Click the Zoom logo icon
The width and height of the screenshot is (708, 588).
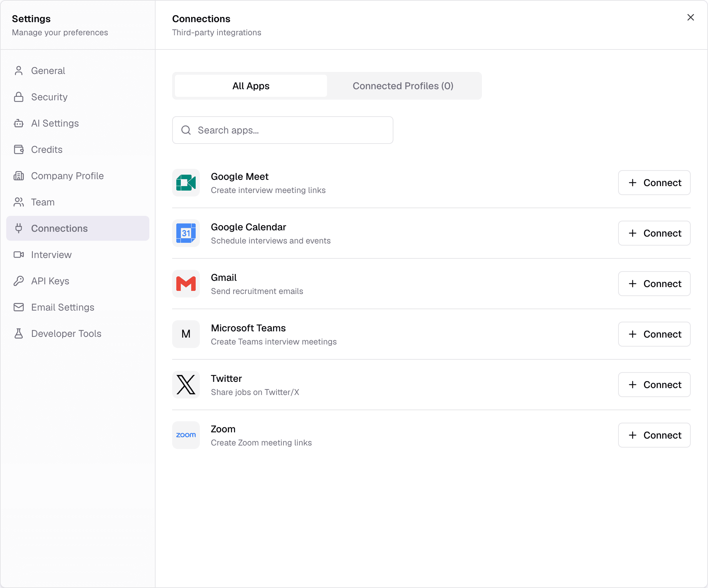pyautogui.click(x=186, y=435)
